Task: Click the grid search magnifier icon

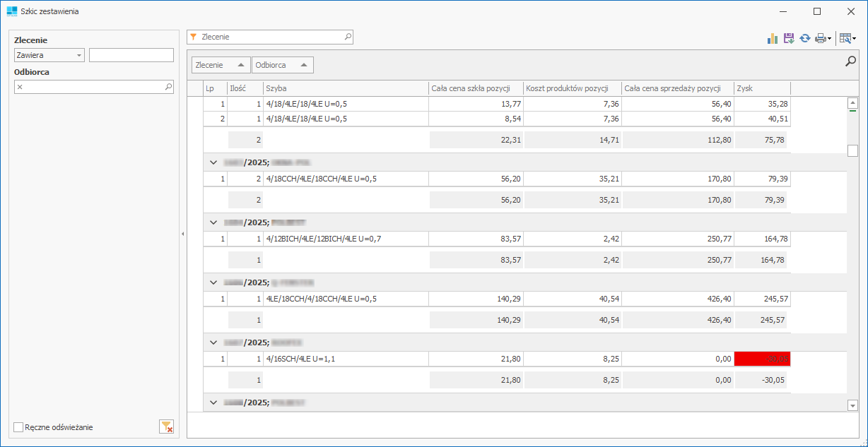Action: click(851, 62)
